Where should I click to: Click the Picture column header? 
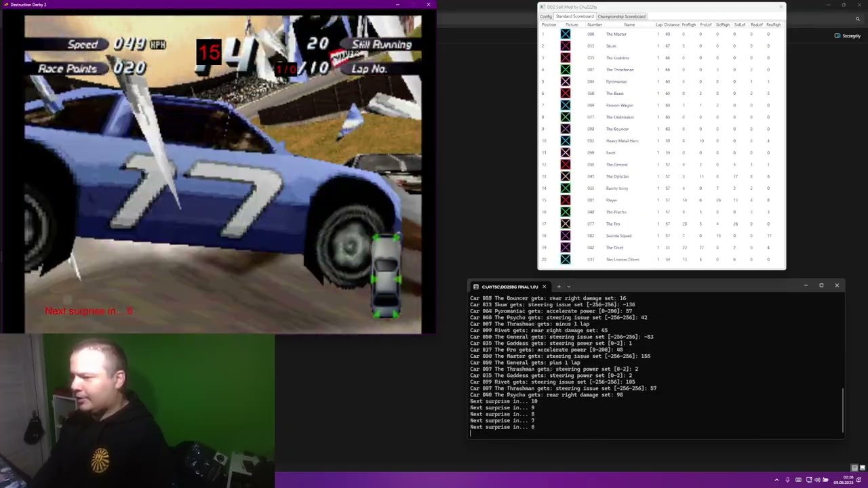point(572,24)
